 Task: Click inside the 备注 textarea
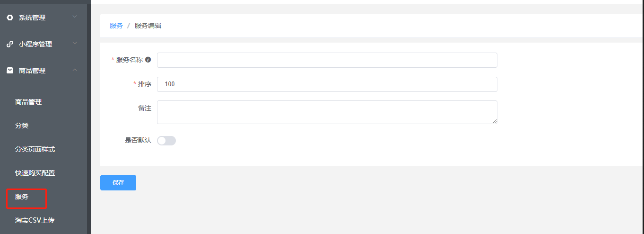[x=327, y=112]
